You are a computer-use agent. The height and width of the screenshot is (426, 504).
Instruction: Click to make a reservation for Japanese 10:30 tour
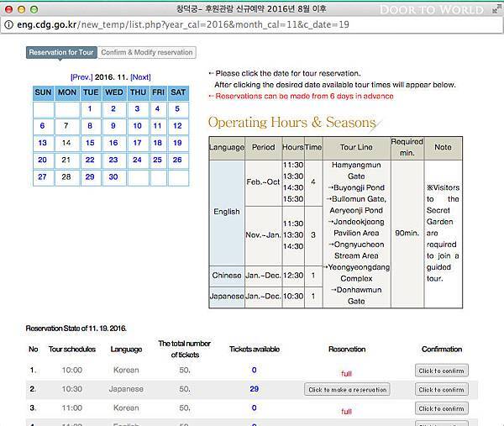tap(347, 390)
